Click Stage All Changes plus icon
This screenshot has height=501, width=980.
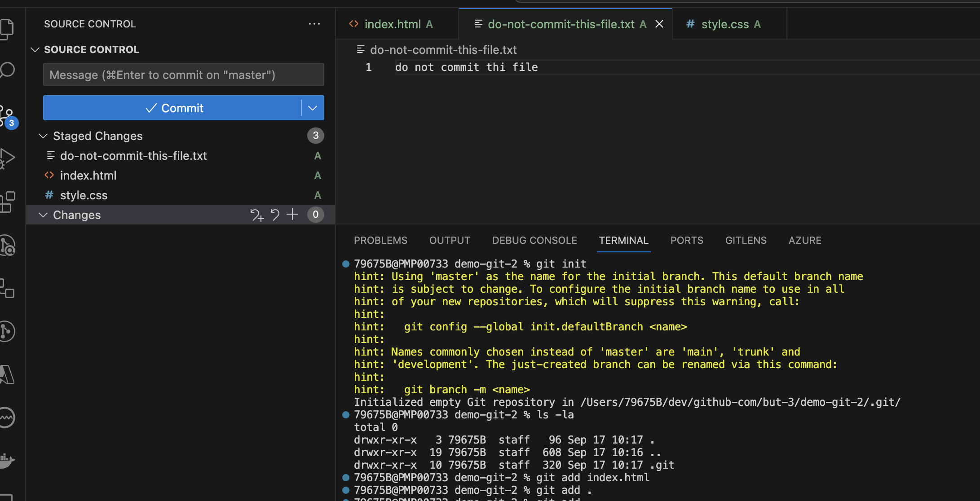point(292,215)
